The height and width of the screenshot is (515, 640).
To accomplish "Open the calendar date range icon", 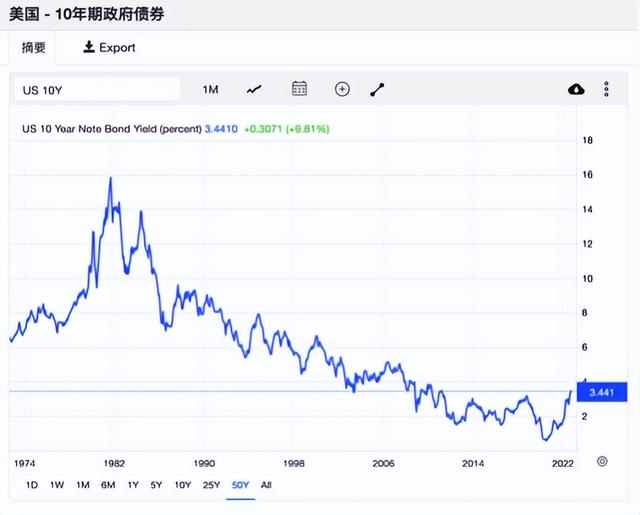I will point(299,89).
